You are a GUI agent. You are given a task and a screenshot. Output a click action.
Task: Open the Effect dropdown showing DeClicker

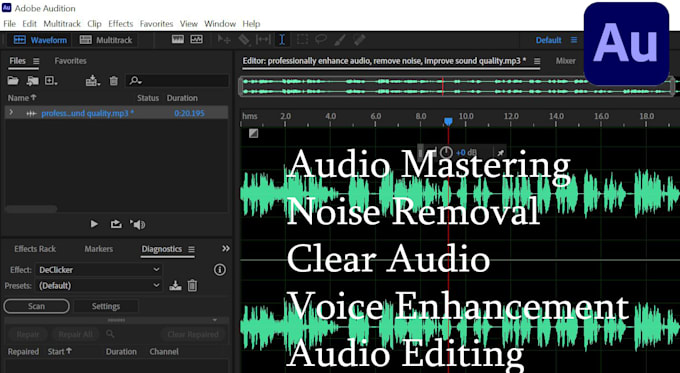[99, 270]
